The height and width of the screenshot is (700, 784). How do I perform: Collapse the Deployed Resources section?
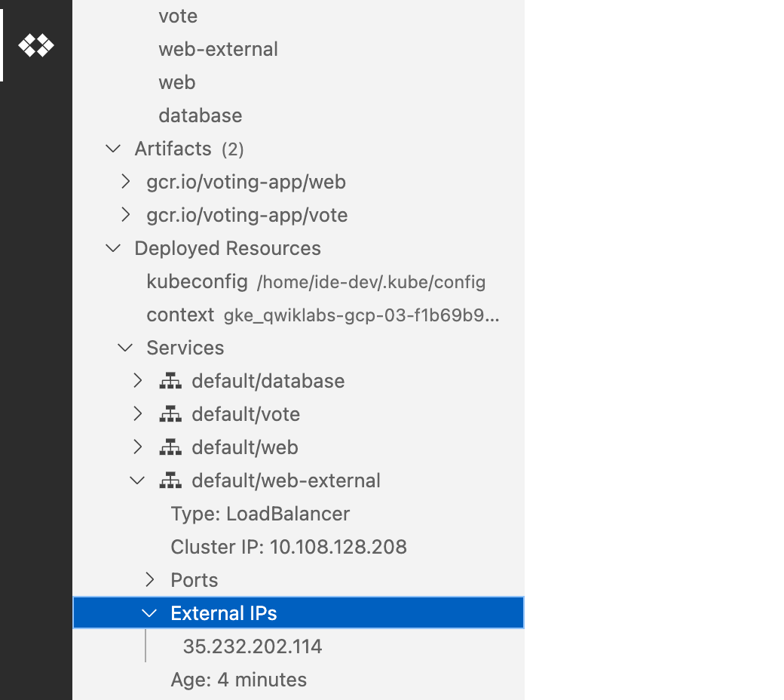tap(114, 248)
